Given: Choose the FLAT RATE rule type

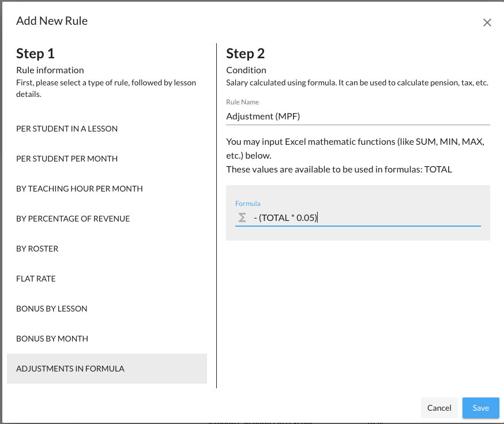Looking at the screenshot, I should [x=36, y=279].
